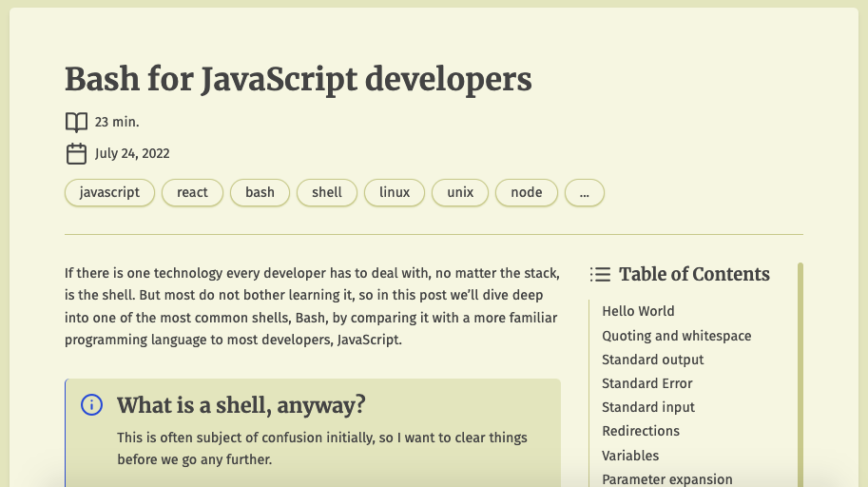Open the react tag

(192, 192)
